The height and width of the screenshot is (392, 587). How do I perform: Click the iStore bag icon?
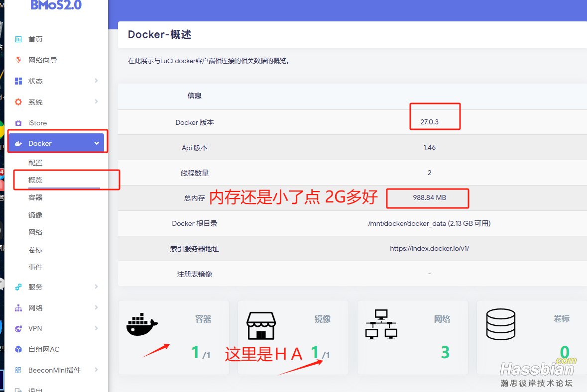tap(18, 123)
